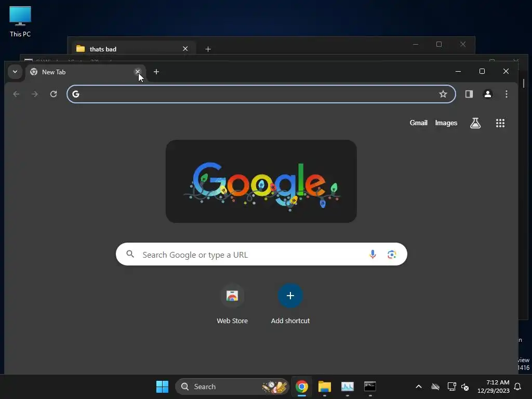The height and width of the screenshot is (399, 532).
Task: Click the muted volume tray icon
Action: click(x=465, y=387)
